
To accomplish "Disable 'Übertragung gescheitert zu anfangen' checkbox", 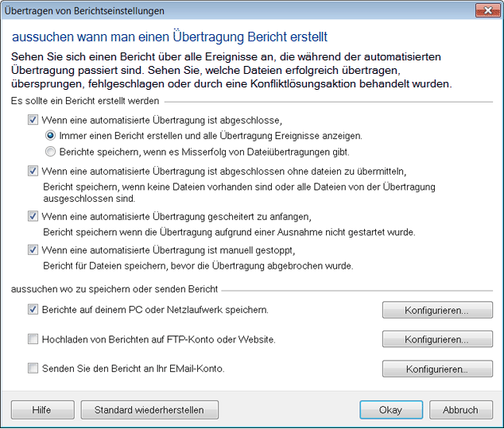I will click(x=33, y=216).
